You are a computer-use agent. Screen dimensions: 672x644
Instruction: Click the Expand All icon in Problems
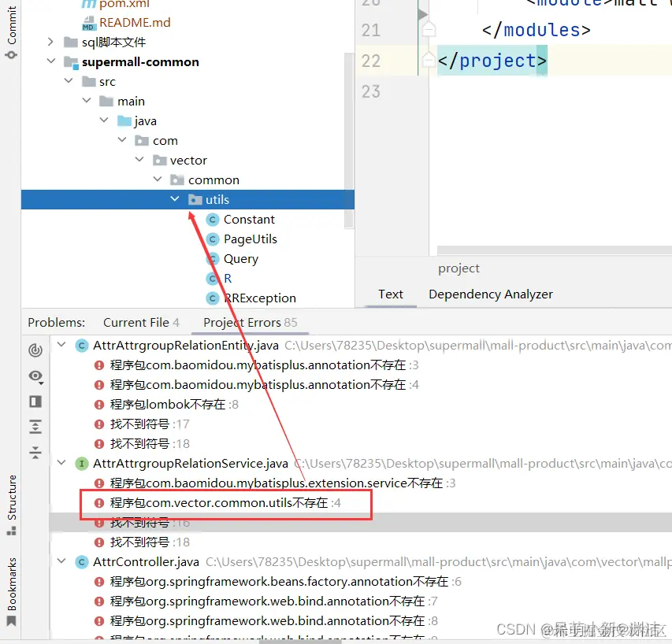[x=35, y=427]
